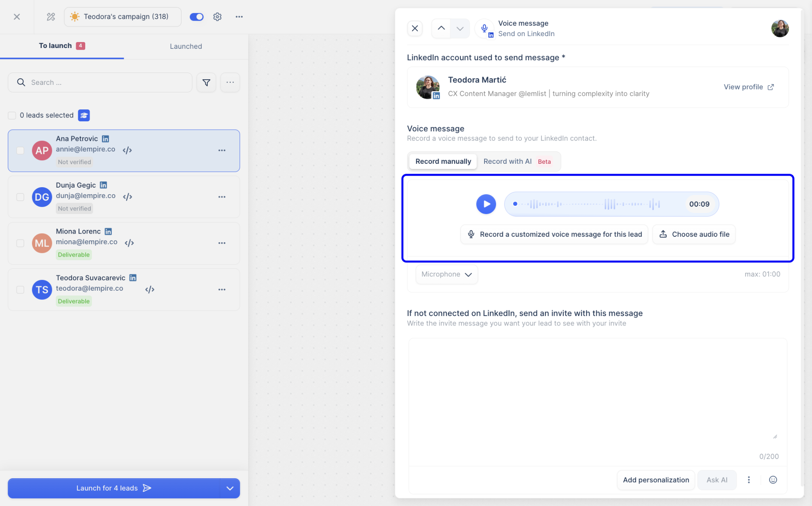The image size is (812, 506).
Task: Open the editor vertical dots menu
Action: (749, 480)
